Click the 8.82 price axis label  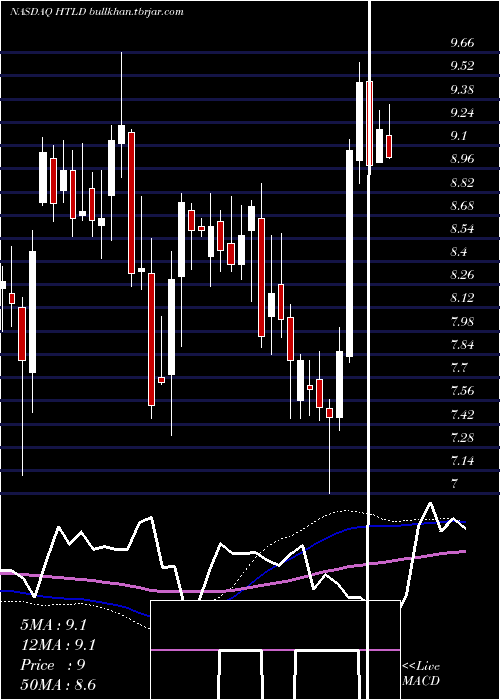point(462,183)
